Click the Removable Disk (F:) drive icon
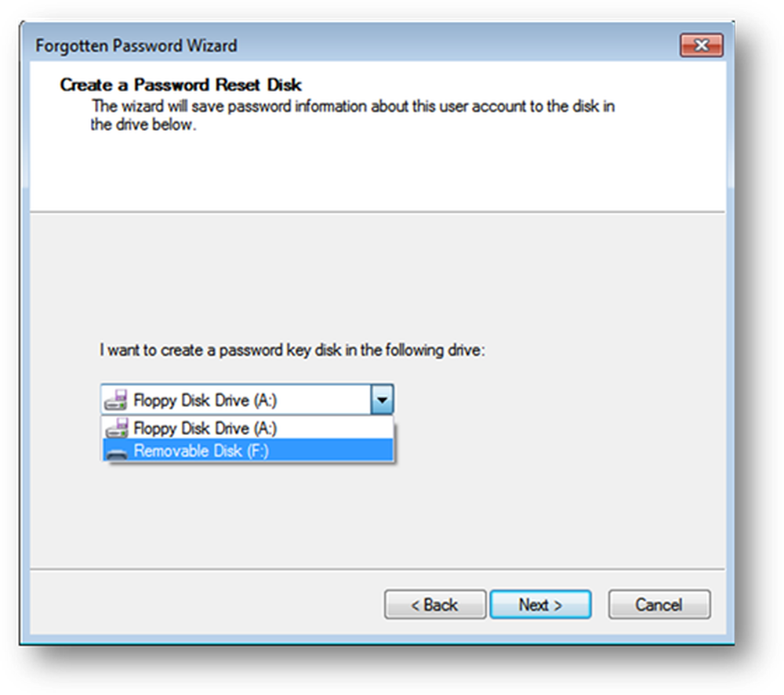This screenshot has height=695, width=784. 116,452
